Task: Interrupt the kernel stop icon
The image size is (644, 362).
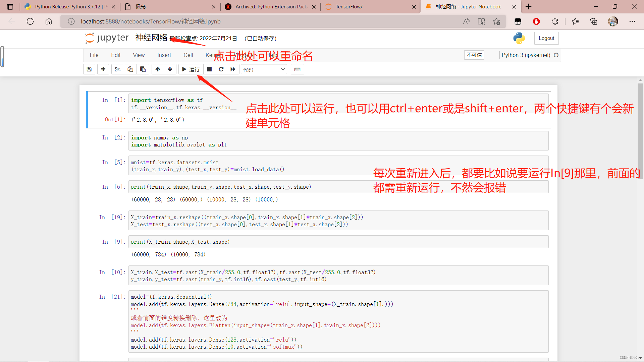Action: click(x=209, y=69)
